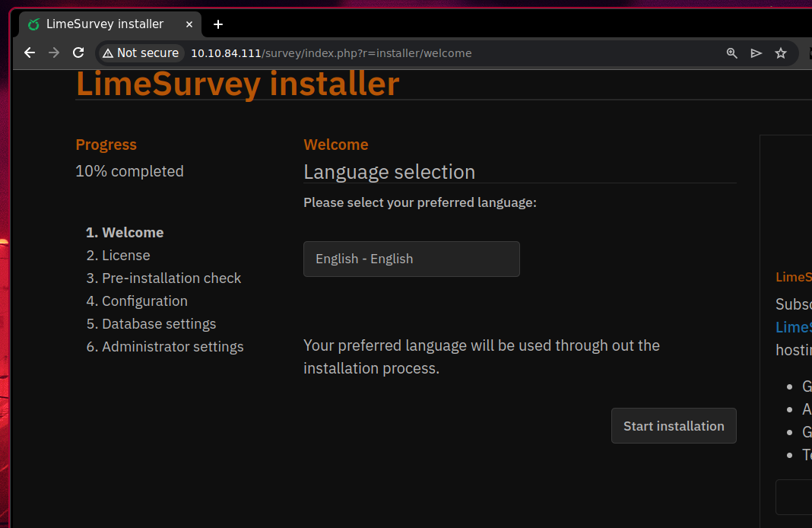Select step 6. Administrator settings

pos(165,346)
